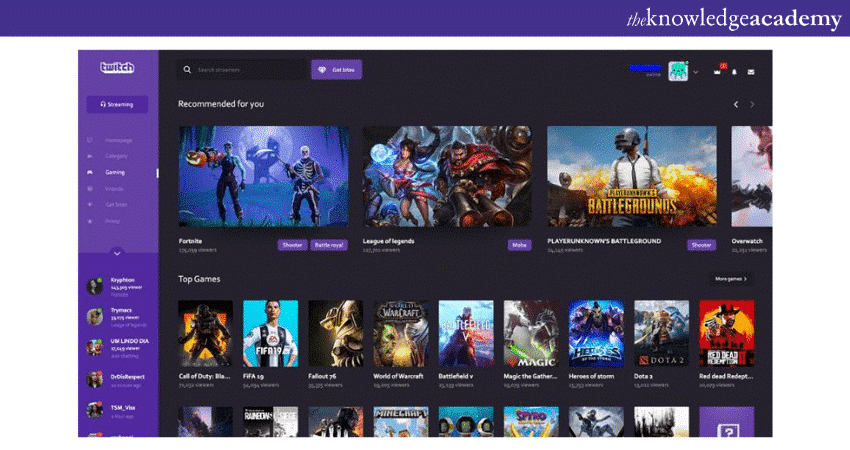850x450 pixels.
Task: Click the crown icon in top bar
Action: [717, 71]
